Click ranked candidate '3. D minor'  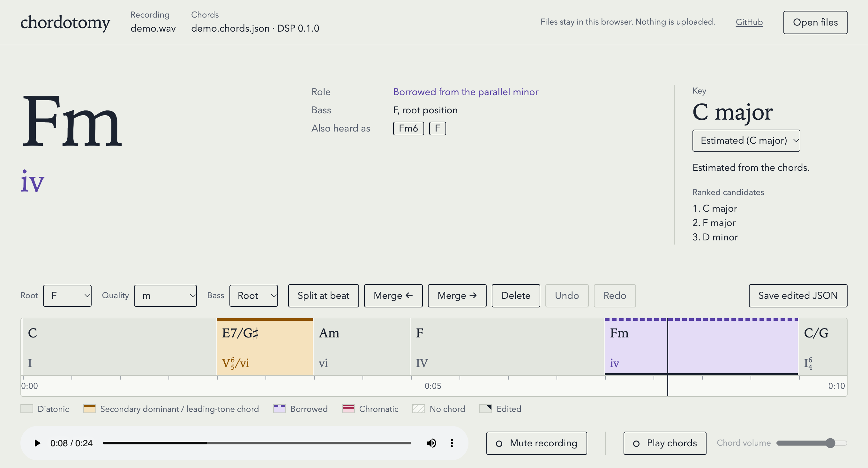tap(715, 238)
